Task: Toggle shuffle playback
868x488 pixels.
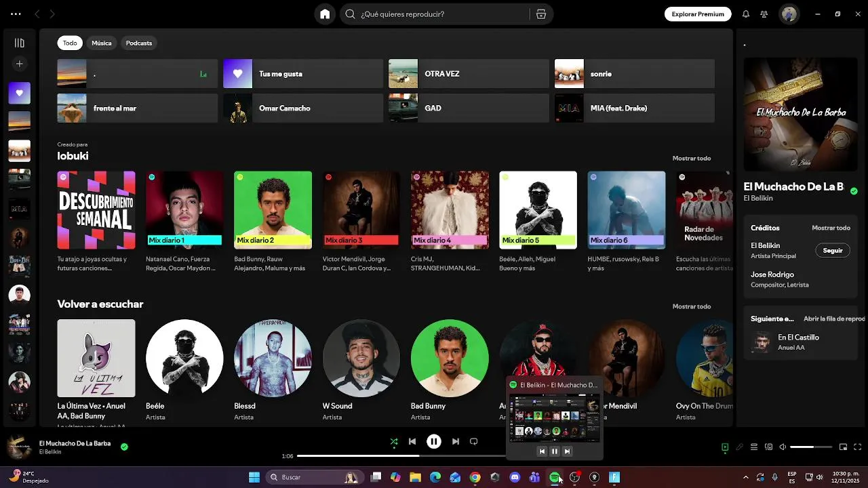Action: pyautogui.click(x=394, y=442)
